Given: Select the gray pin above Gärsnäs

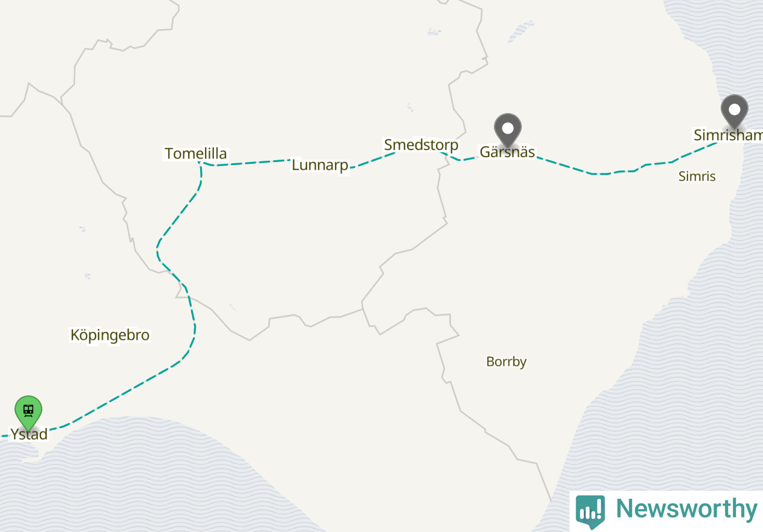Looking at the screenshot, I should tap(508, 130).
